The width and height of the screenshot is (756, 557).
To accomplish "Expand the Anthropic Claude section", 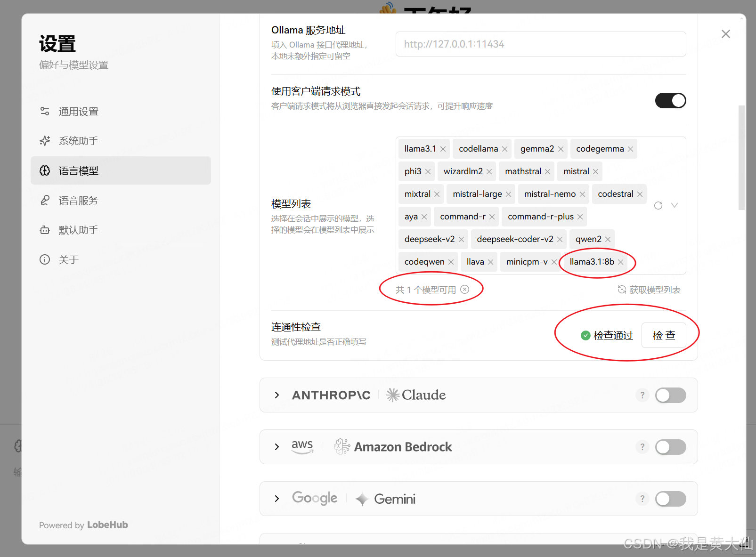I will click(277, 395).
